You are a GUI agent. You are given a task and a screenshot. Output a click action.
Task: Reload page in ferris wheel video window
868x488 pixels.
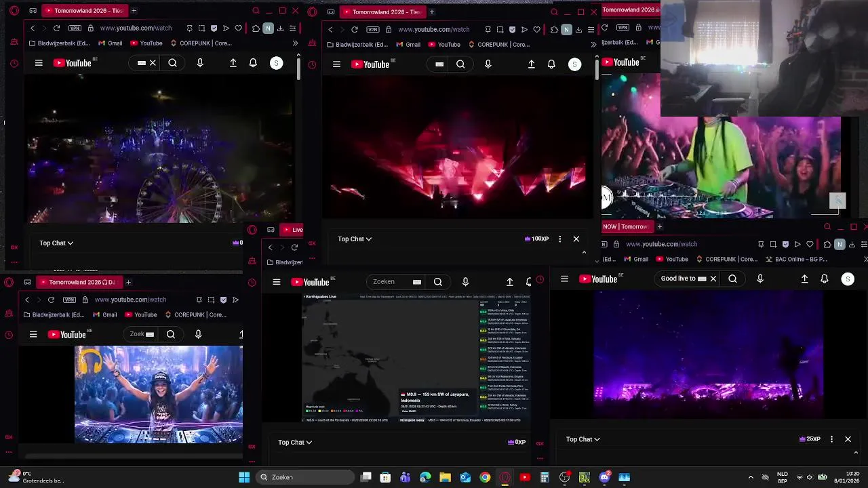click(56, 28)
